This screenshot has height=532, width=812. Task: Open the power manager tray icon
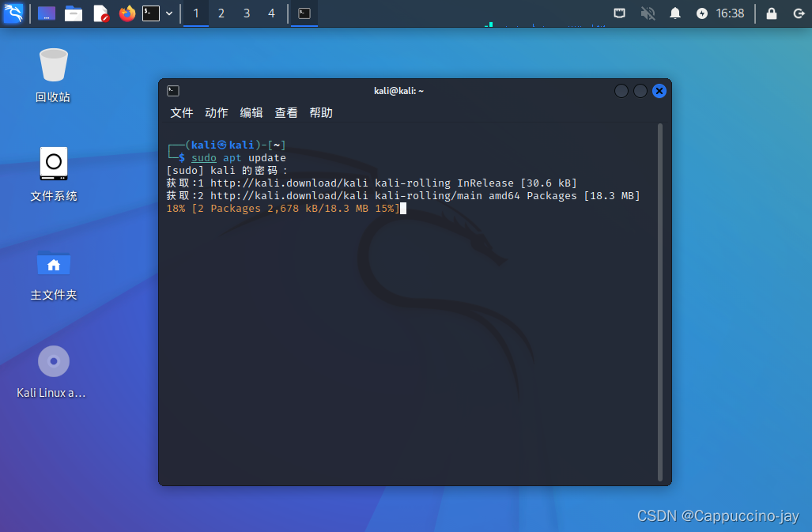(701, 13)
